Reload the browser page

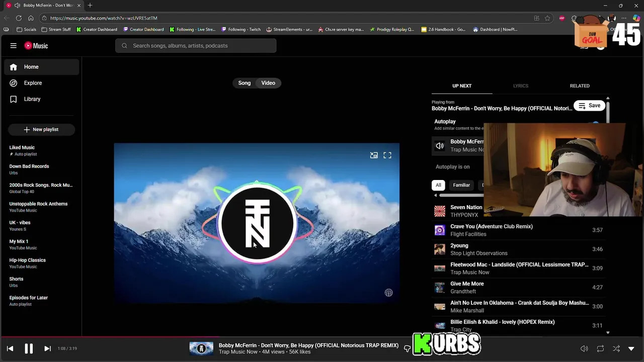click(19, 18)
